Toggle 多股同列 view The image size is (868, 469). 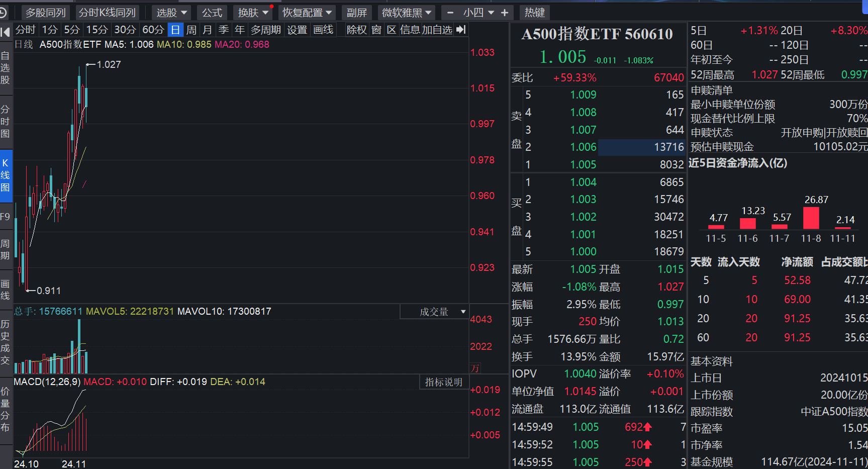[46, 13]
